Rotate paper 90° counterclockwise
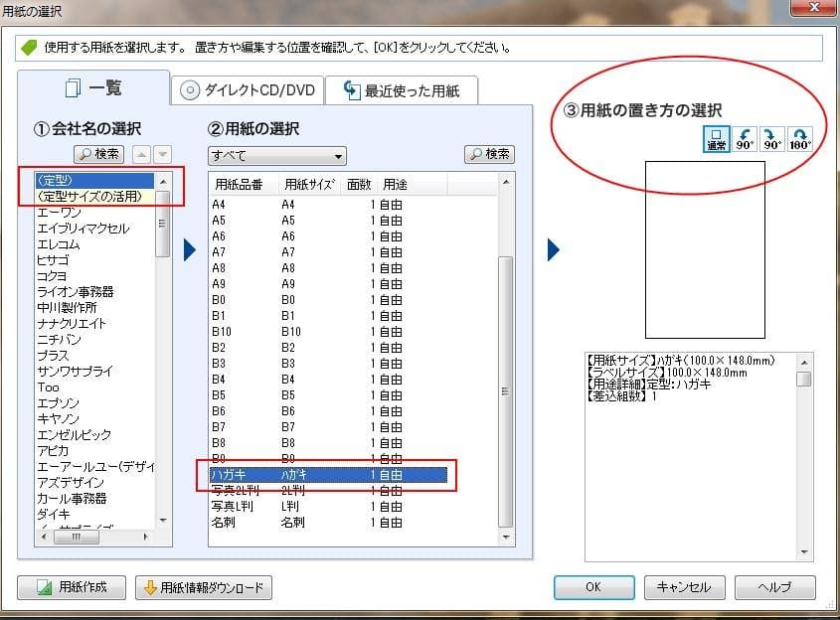This screenshot has height=620, width=840. (x=744, y=139)
